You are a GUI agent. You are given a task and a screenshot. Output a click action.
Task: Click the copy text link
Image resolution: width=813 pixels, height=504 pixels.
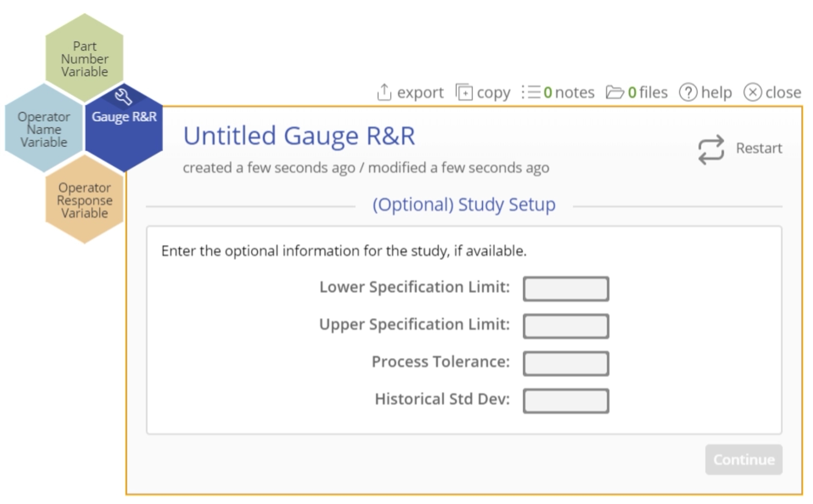(x=494, y=93)
